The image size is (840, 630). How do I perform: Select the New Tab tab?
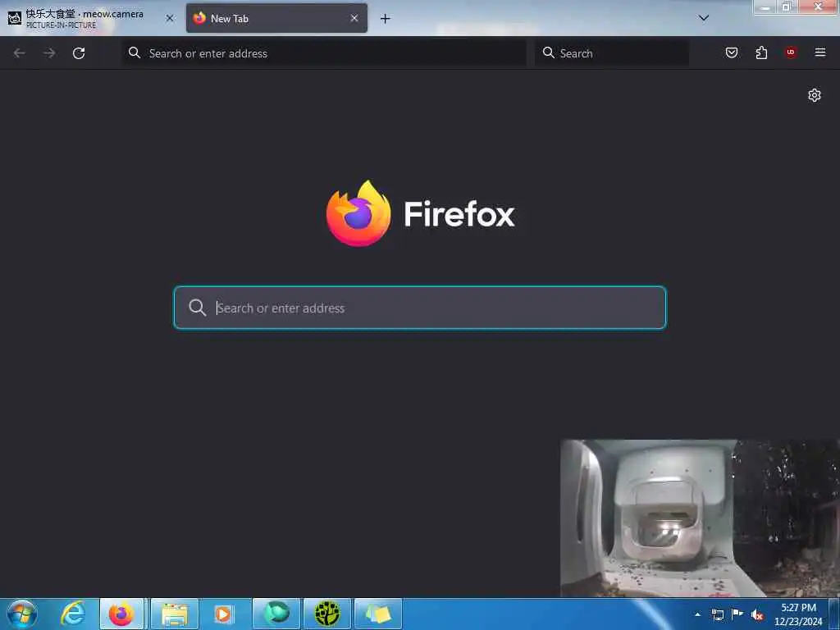[276, 18]
